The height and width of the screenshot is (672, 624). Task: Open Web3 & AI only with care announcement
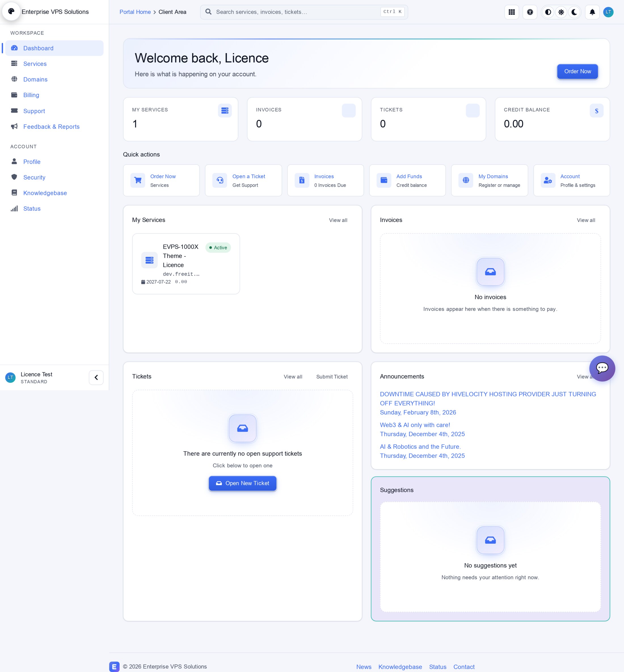click(415, 425)
